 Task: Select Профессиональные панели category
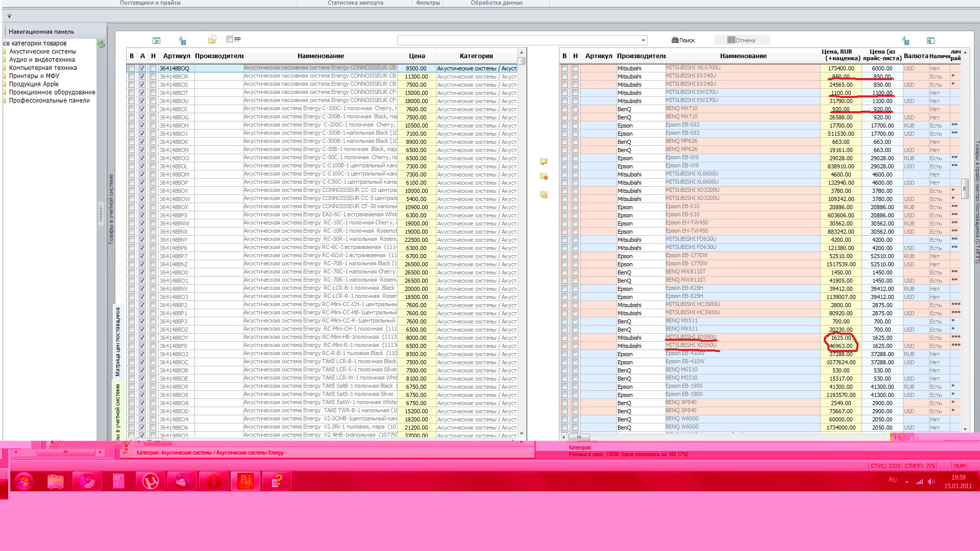click(49, 101)
